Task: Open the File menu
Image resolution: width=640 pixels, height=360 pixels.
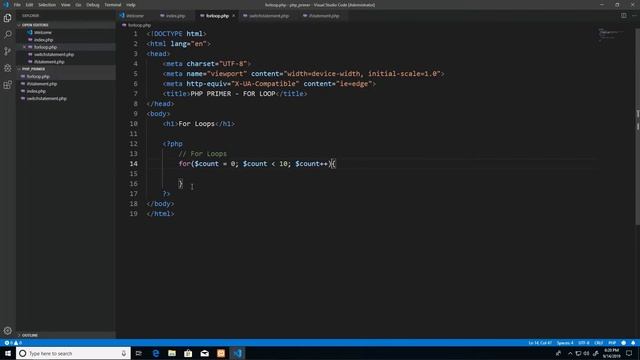Action: pyautogui.click(x=17, y=5)
